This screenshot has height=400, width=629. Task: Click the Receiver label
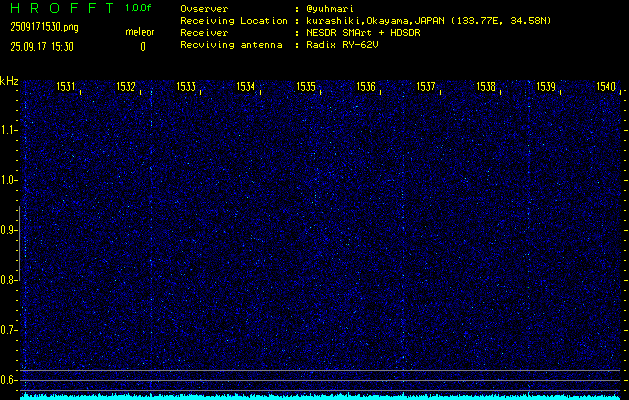click(x=204, y=33)
